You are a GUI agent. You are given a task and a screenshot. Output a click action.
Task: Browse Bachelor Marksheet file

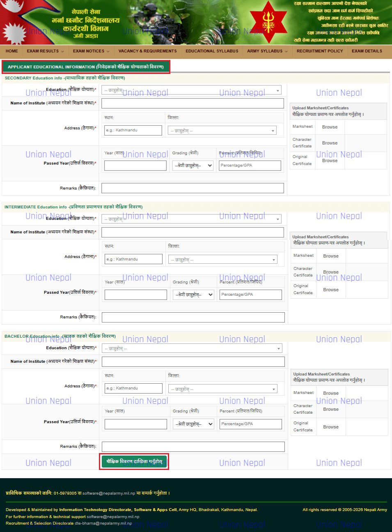click(x=331, y=393)
